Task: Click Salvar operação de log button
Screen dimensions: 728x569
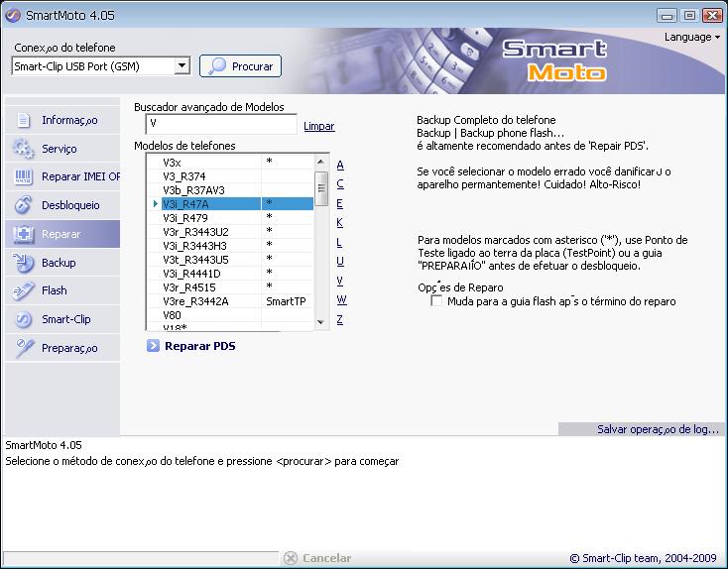Action: (641, 429)
